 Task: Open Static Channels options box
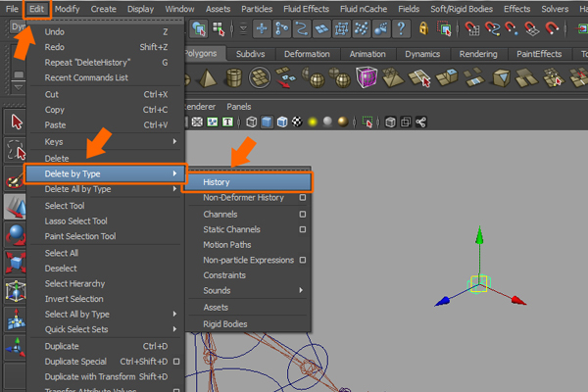click(303, 229)
